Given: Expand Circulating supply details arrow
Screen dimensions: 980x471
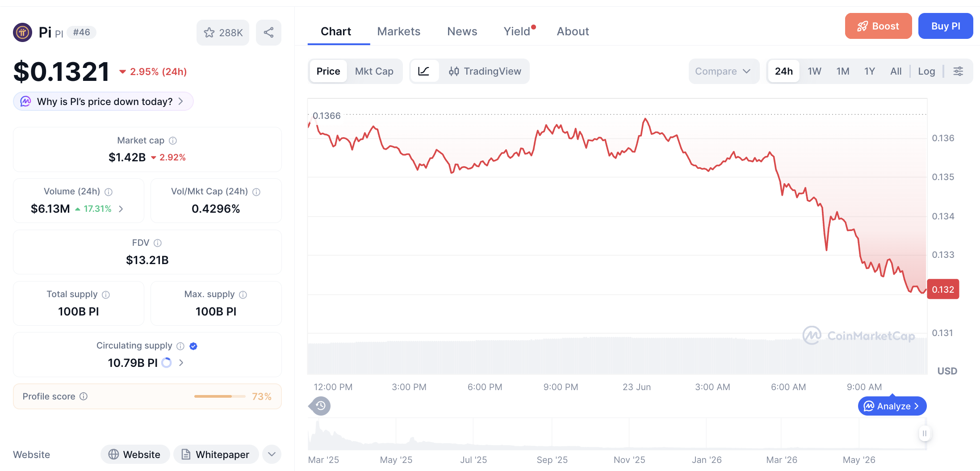Looking at the screenshot, I should tap(181, 362).
